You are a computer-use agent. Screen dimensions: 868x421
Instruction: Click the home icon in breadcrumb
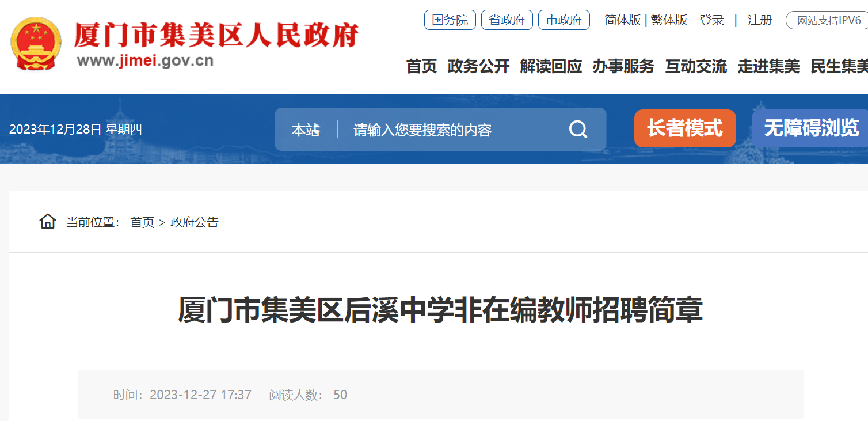point(48,221)
